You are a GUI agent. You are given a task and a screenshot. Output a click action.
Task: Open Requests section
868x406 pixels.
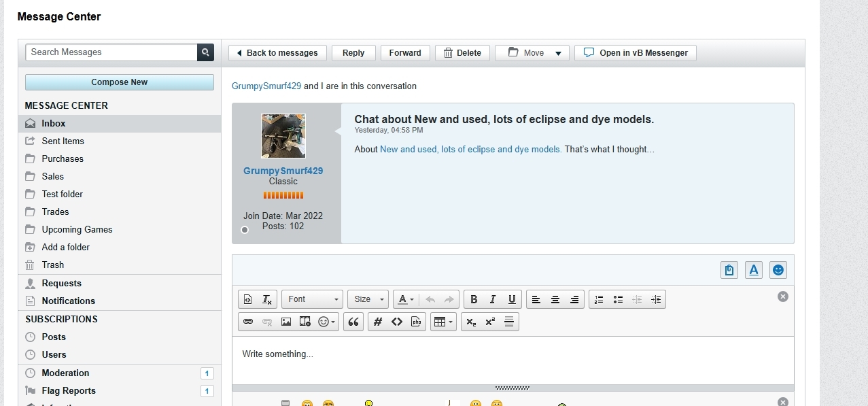120,283
